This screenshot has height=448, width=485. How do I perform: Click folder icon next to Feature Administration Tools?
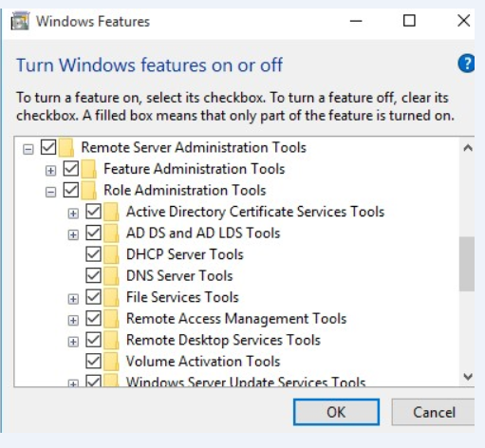click(x=88, y=169)
